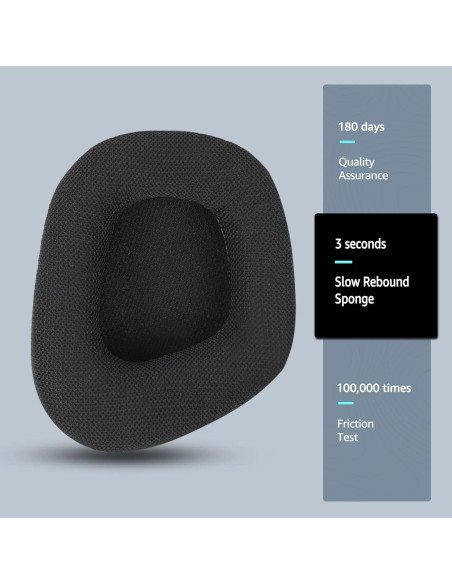Image resolution: width=452 pixels, height=584 pixels.
Task: Click the word "Assurance" in the top section
Action: 363,175
